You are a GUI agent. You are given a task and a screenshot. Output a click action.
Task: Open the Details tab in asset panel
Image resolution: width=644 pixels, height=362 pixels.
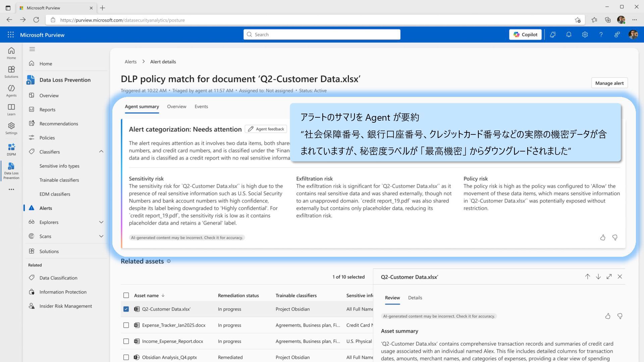pyautogui.click(x=415, y=298)
